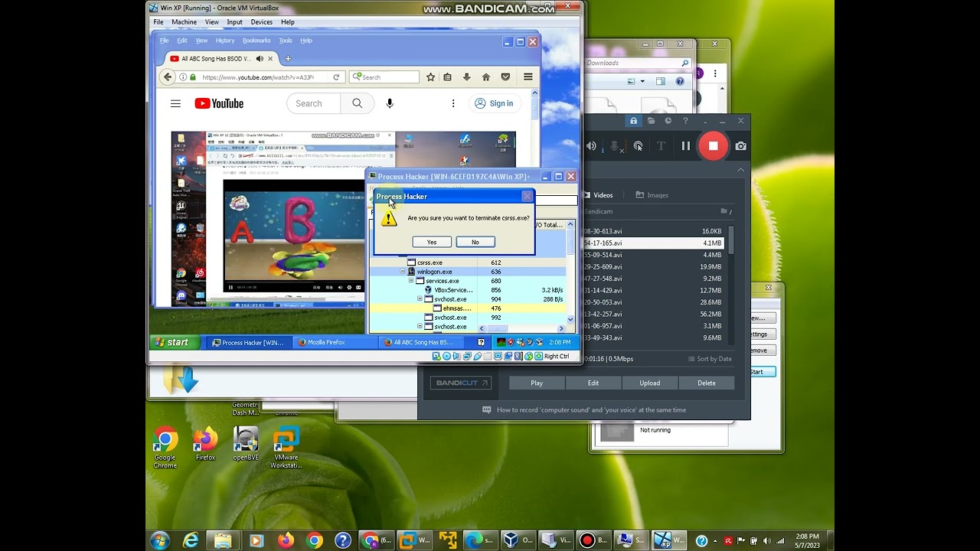980x551 pixels.
Task: Collapse the services.exe tree node
Action: [411, 281]
